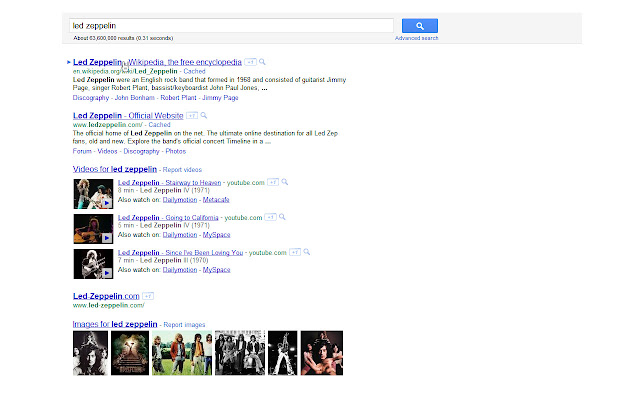
Task: Preview Stairway to Heaven with magnifier icon
Action: (x=284, y=182)
